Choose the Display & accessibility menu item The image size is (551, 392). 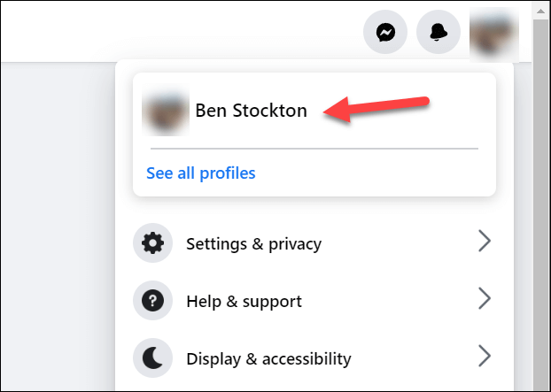click(x=268, y=358)
